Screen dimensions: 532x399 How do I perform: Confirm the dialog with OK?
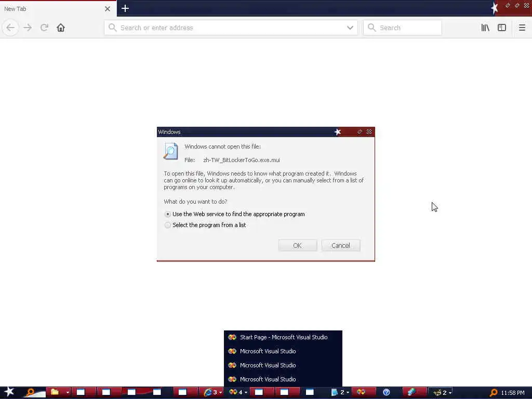tap(298, 245)
